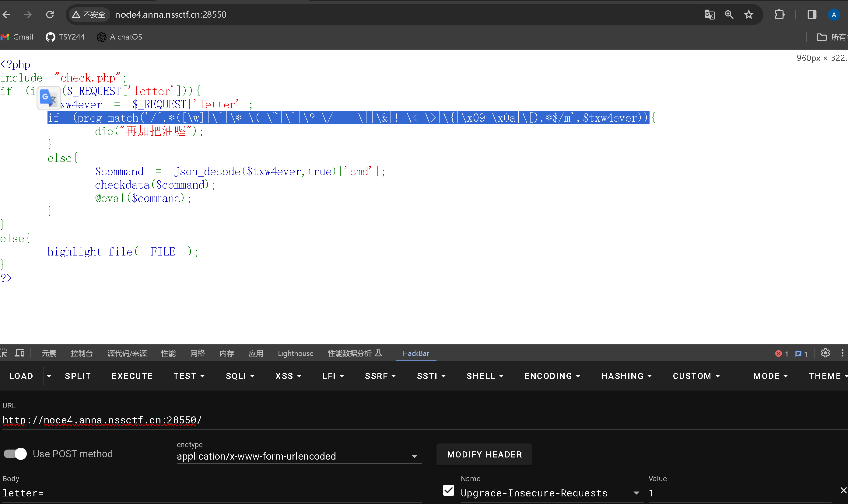
Task: Click the zoom magnifier icon in address bar
Action: click(729, 15)
